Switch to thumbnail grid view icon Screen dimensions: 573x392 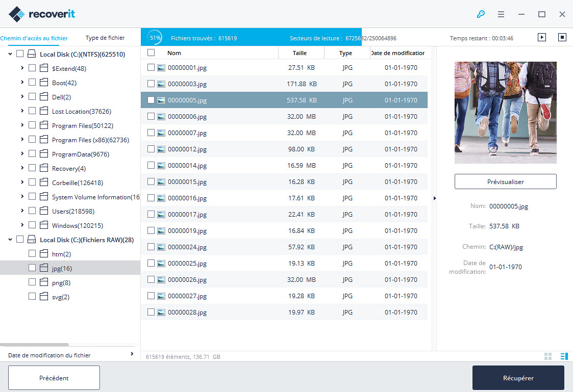point(548,356)
